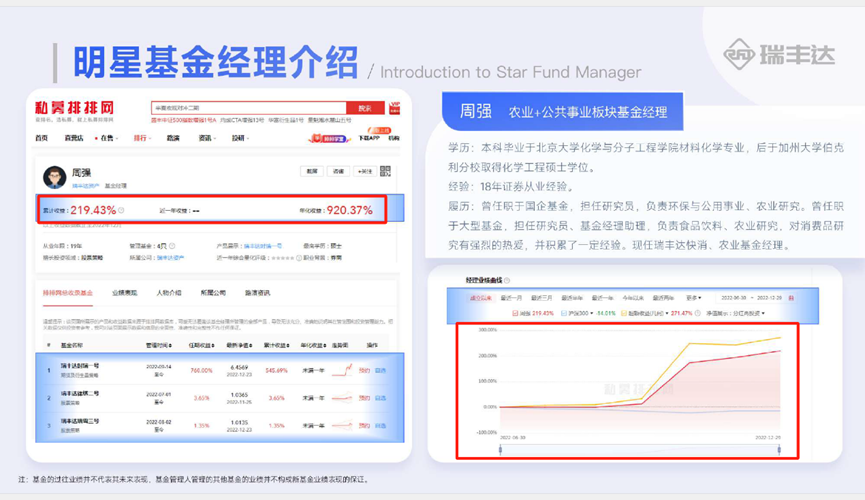Open trend sparkline in fund row 3
Image resolution: width=865 pixels, height=500 pixels.
click(x=342, y=425)
